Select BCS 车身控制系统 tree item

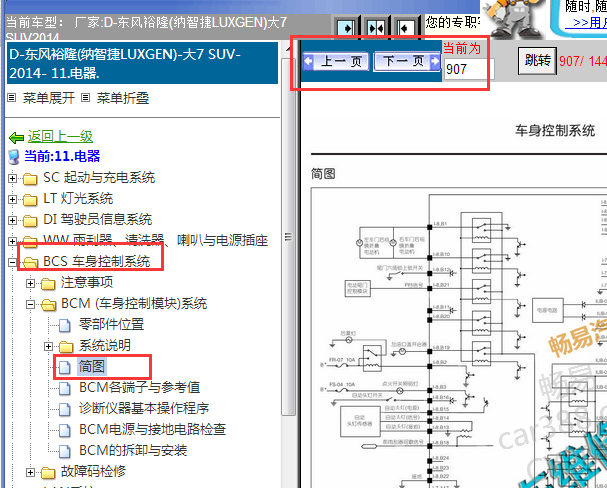coord(96,261)
